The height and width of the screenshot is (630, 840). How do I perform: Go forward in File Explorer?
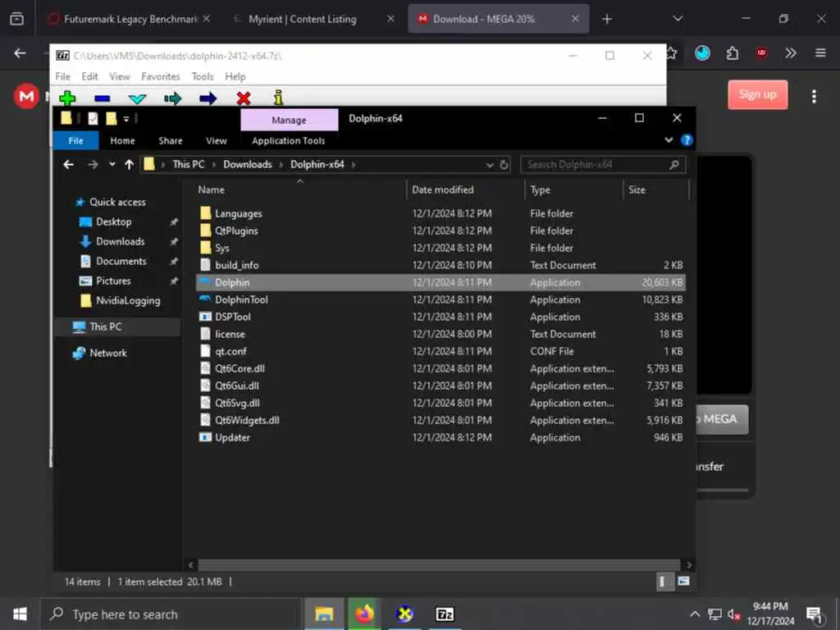tap(93, 164)
